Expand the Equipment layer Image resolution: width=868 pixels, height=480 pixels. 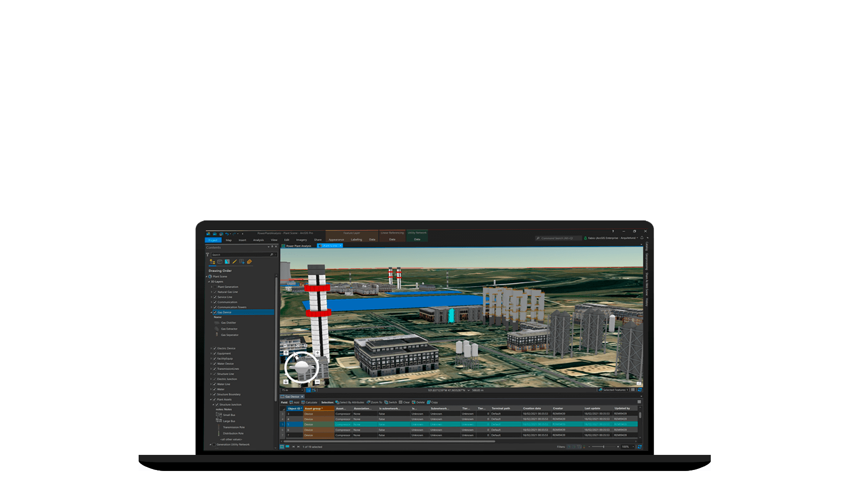(211, 353)
